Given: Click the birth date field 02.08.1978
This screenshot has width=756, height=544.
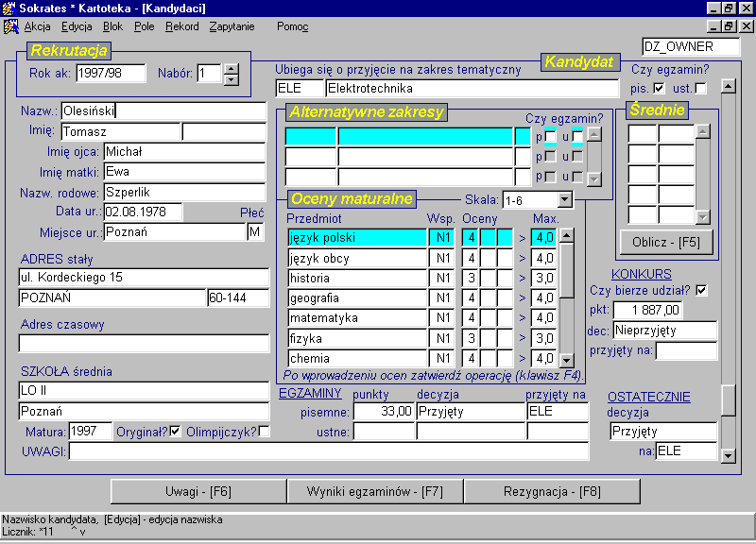Looking at the screenshot, I should 143,212.
